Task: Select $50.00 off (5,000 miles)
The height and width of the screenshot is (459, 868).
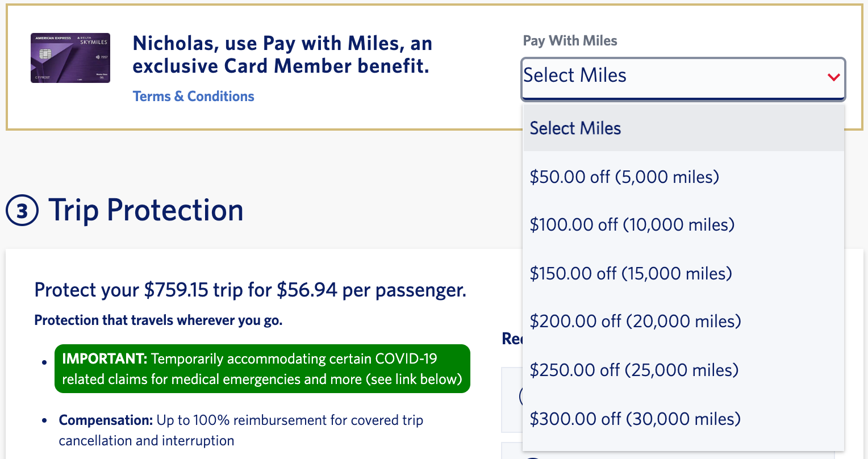Action: (x=624, y=177)
